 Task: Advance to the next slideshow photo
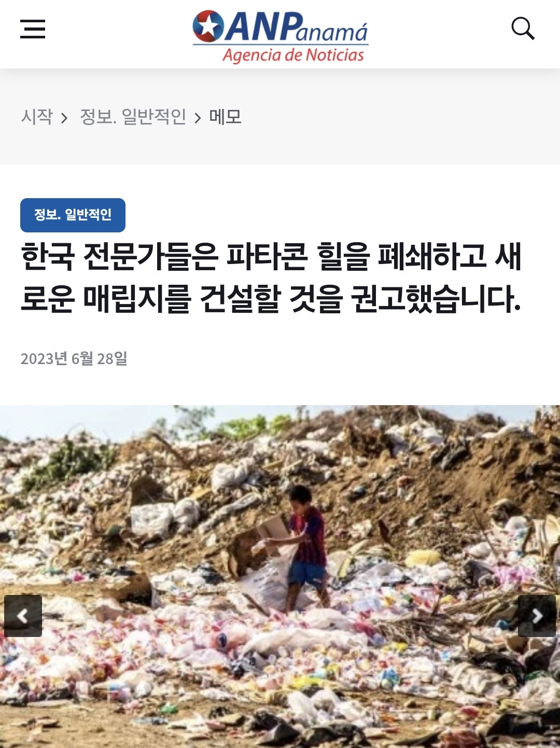coord(537,616)
